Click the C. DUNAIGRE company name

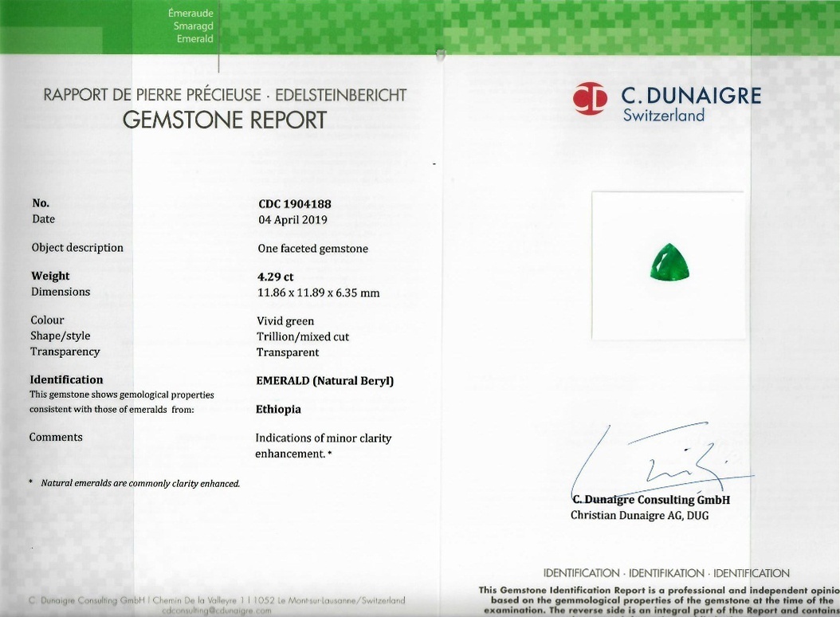(x=691, y=96)
